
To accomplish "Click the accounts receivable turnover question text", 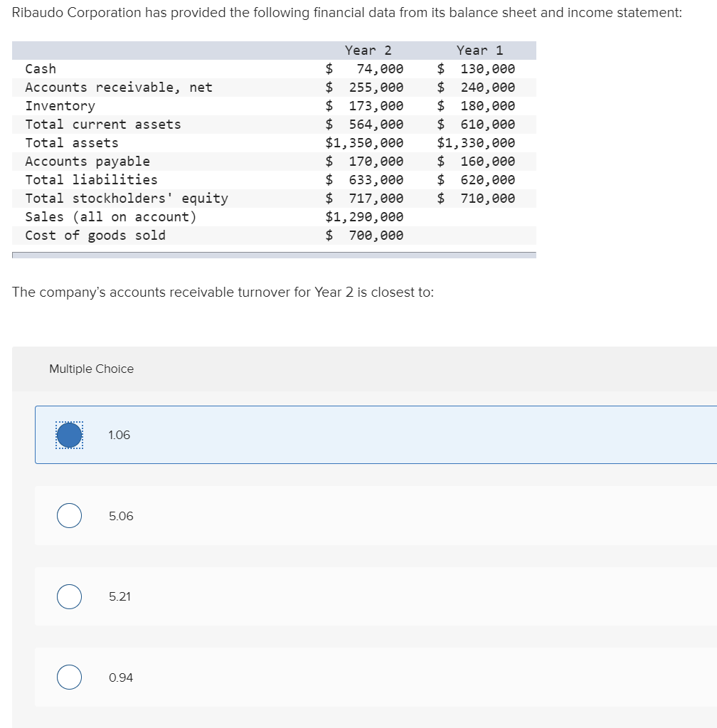I will click(223, 292).
